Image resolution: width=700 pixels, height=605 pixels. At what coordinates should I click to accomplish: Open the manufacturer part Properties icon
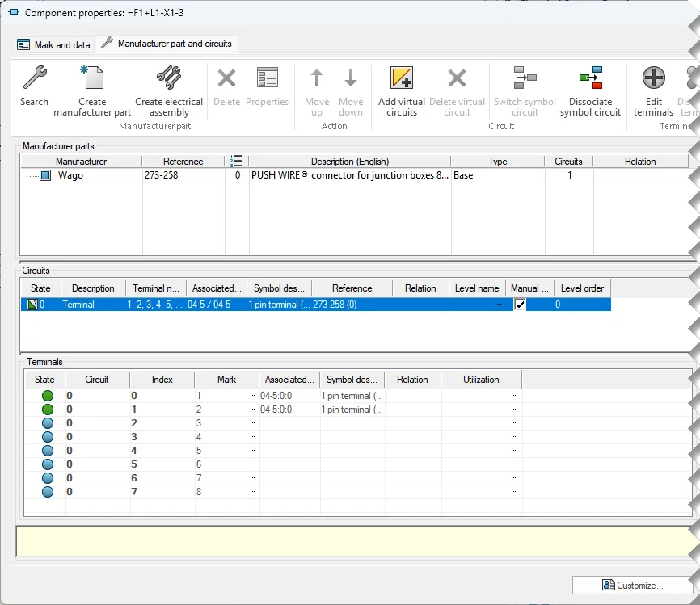[x=268, y=78]
